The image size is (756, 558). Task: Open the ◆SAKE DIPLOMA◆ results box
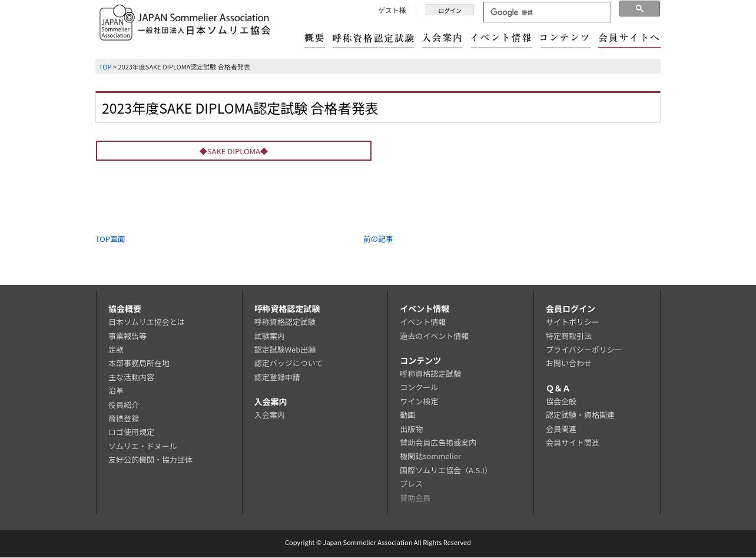(234, 151)
